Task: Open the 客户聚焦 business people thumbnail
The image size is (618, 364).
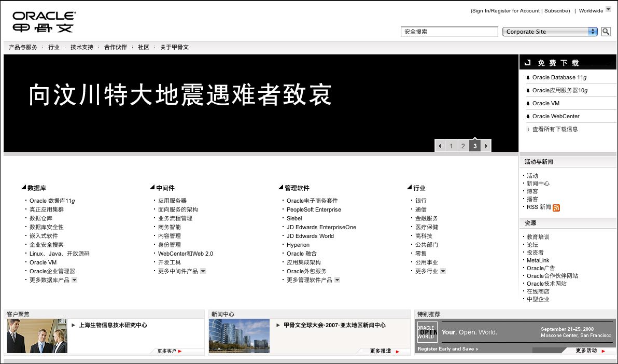Action: click(x=37, y=336)
